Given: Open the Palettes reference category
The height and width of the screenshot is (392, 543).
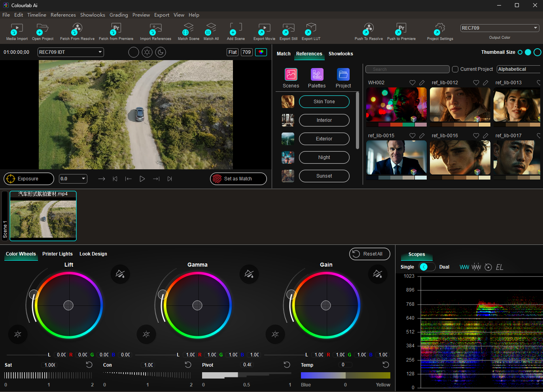Looking at the screenshot, I should pyautogui.click(x=317, y=74).
